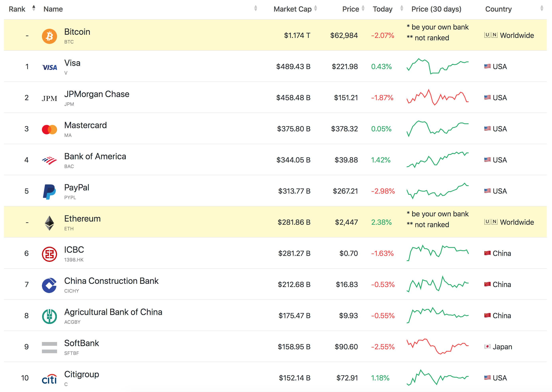
Task: Click SoftBank's red 30-day price chart
Action: [x=438, y=346]
